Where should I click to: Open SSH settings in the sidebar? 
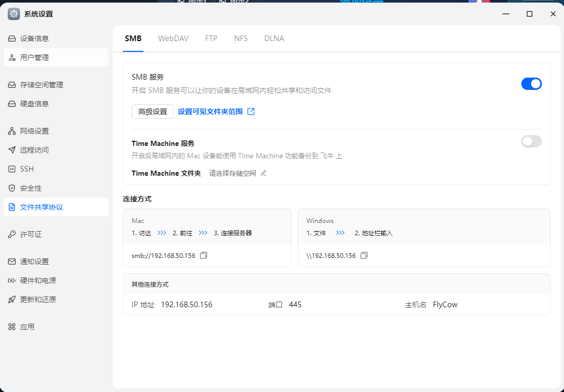27,169
